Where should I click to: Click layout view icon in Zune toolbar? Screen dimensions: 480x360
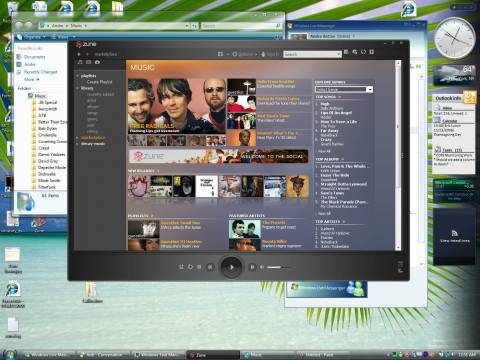[220, 54]
